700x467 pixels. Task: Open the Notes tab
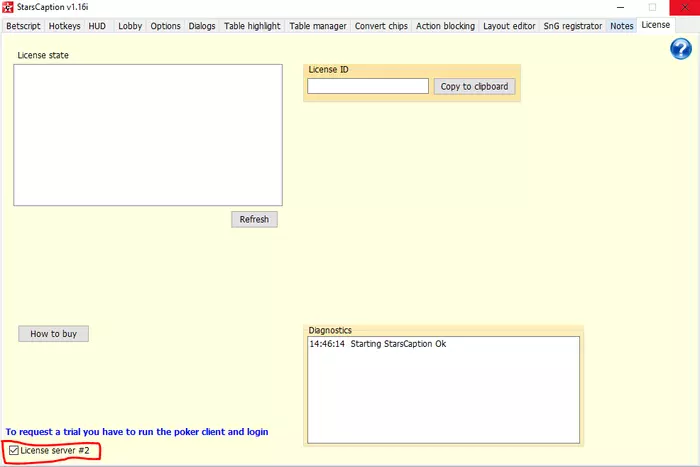point(622,26)
